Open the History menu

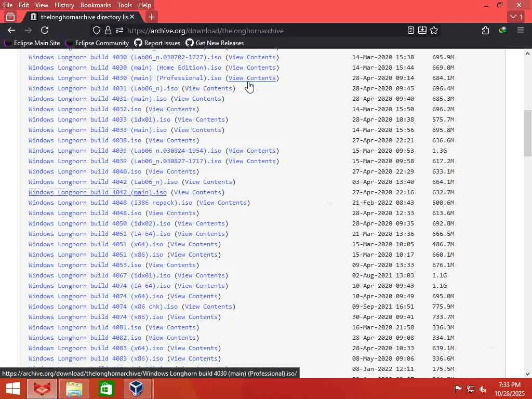coord(64,5)
